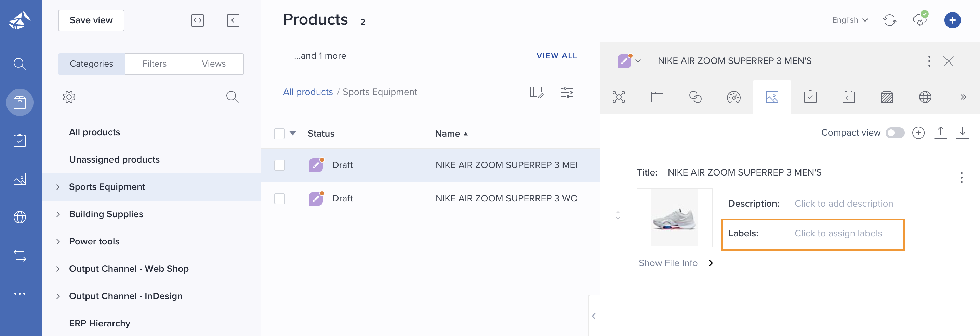Open the import/export arrows icon in left sidebar
Image resolution: width=980 pixels, height=336 pixels.
pos(20,255)
